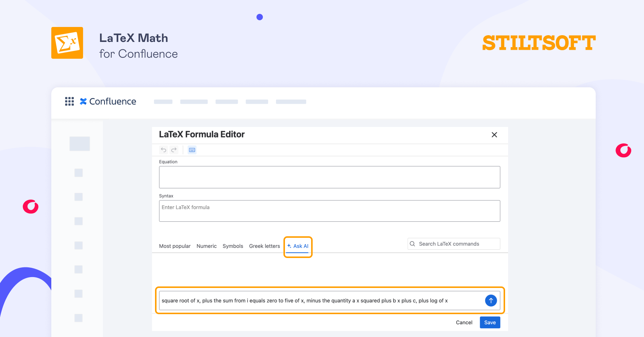This screenshot has height=337, width=644.
Task: Select the Symbols tab
Action: click(x=233, y=246)
